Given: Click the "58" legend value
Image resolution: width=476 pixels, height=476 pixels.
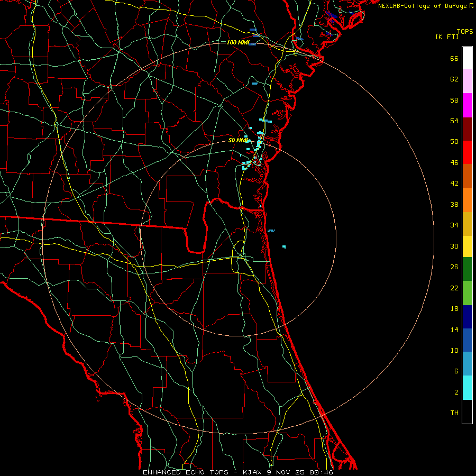Looking at the screenshot, I should pyautogui.click(x=454, y=100).
